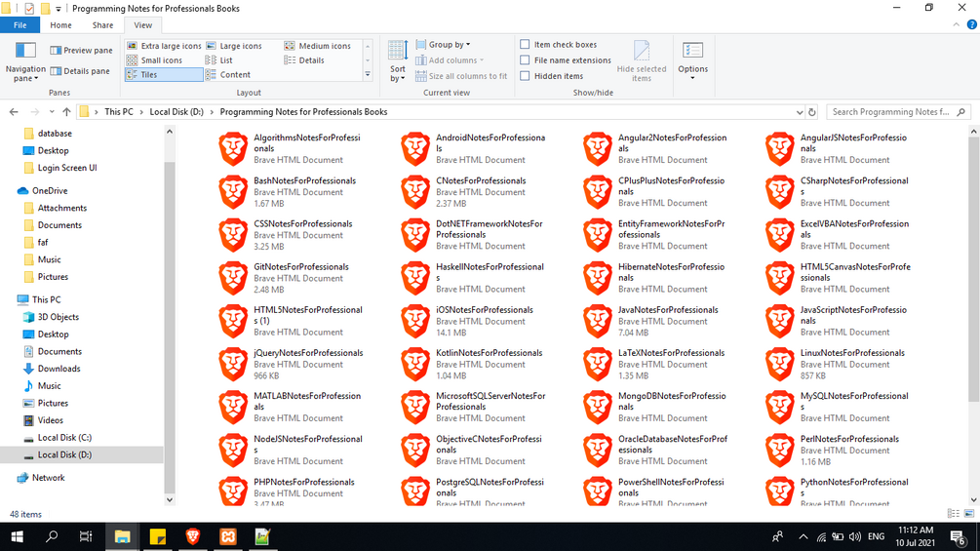980x551 pixels.
Task: Select the iOSNotesForProfessionals file
Action: click(473, 321)
